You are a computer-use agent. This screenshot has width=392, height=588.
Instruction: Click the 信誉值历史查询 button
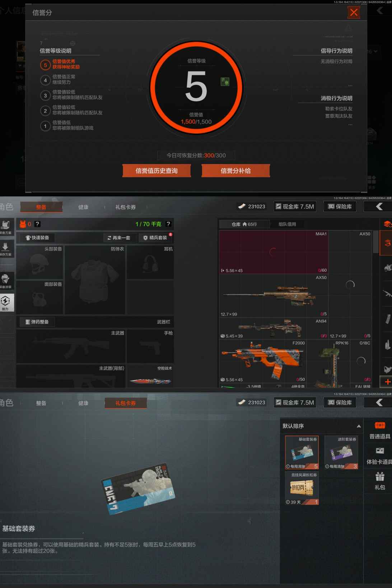click(x=157, y=171)
